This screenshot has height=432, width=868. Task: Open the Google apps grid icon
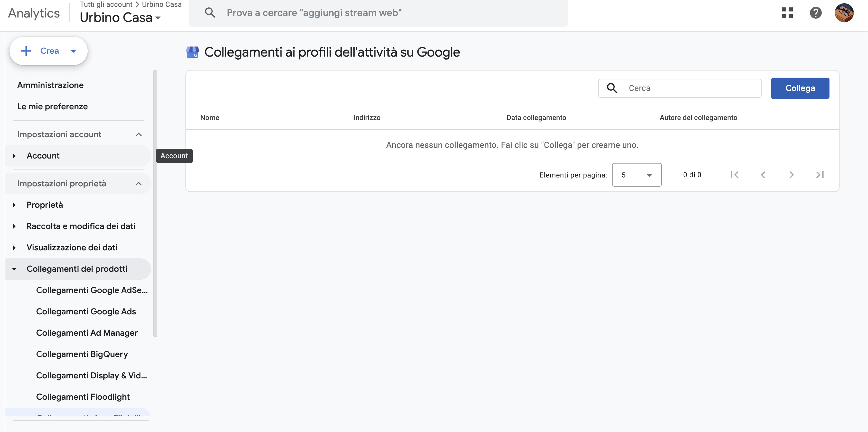[x=787, y=13]
